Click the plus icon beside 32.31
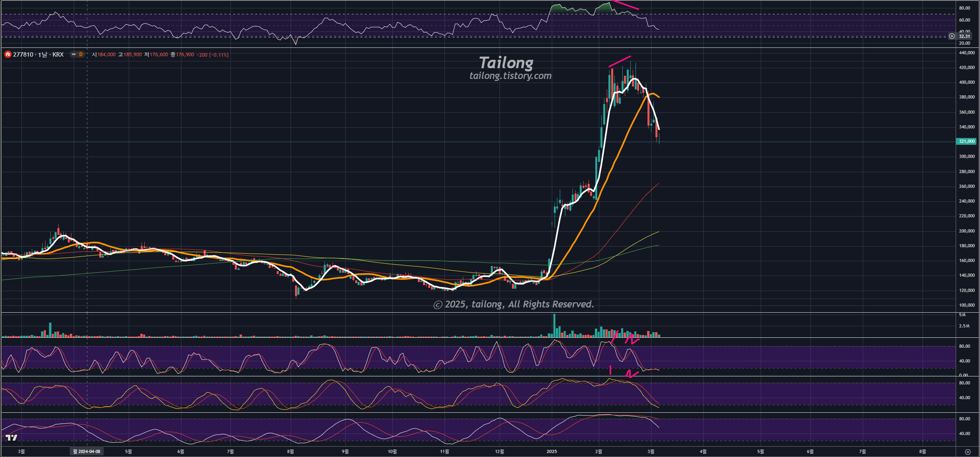The height and width of the screenshot is (457, 980). point(952,36)
